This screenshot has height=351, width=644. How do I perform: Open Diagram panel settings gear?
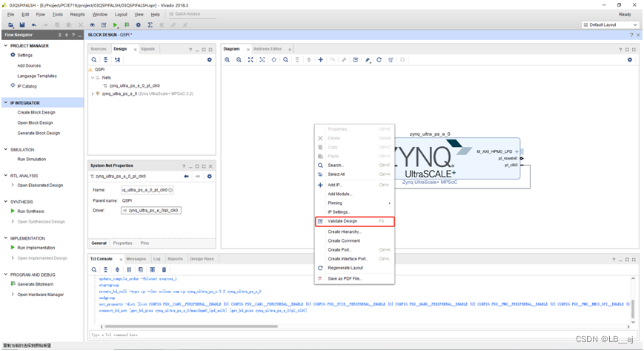coord(630,59)
